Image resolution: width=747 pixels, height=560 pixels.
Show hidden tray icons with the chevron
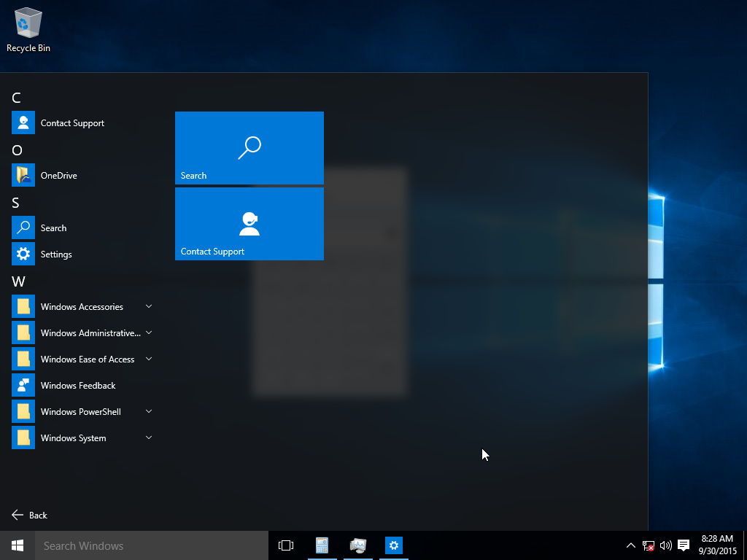630,545
